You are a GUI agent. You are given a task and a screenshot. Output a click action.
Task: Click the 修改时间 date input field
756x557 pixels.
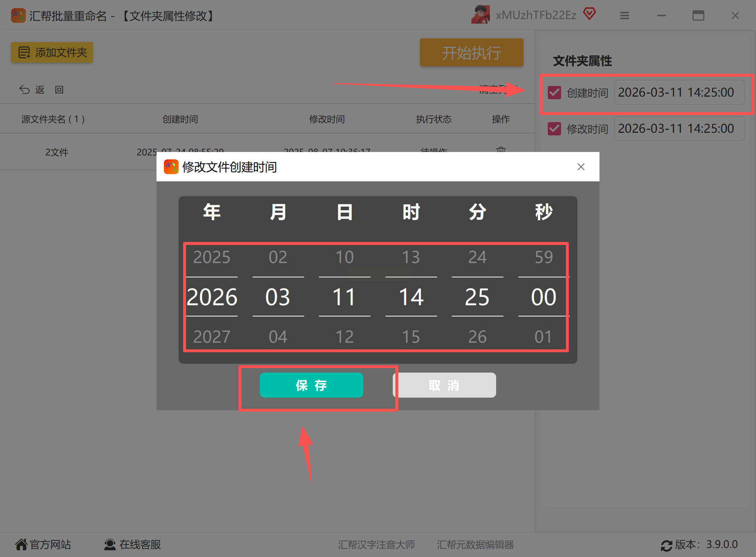679,129
